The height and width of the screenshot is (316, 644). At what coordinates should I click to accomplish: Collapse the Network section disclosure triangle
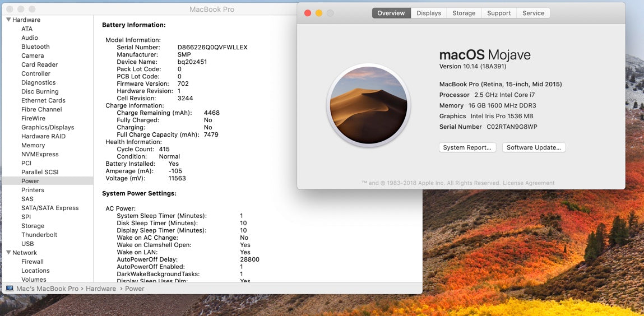pos(8,253)
